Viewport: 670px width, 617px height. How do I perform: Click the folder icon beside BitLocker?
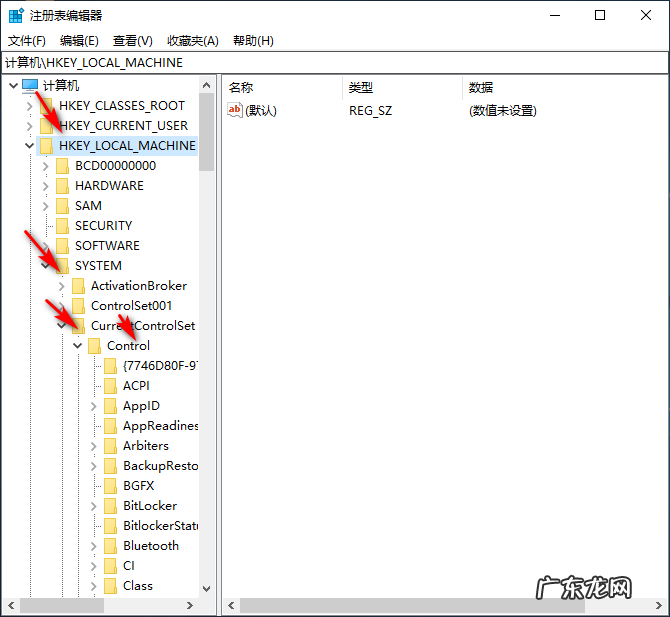click(110, 506)
